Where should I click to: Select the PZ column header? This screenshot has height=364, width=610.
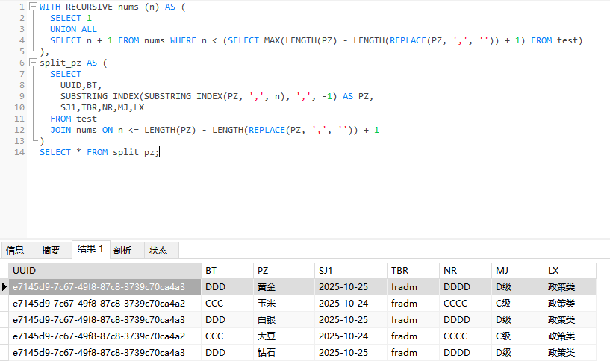281,270
